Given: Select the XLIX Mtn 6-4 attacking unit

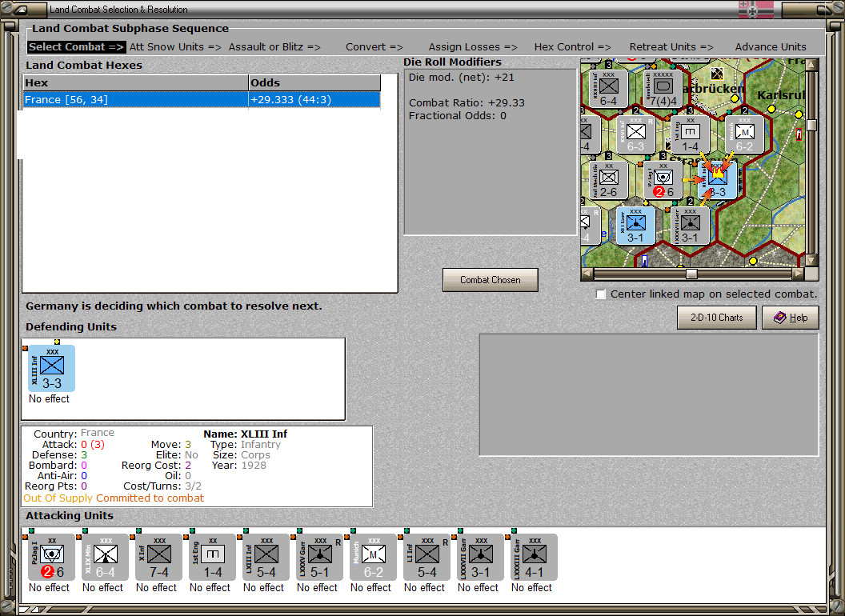Looking at the screenshot, I should point(105,557).
